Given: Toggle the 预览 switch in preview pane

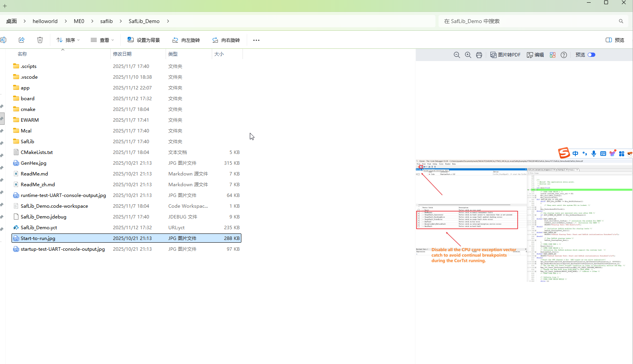Looking at the screenshot, I should tap(591, 55).
